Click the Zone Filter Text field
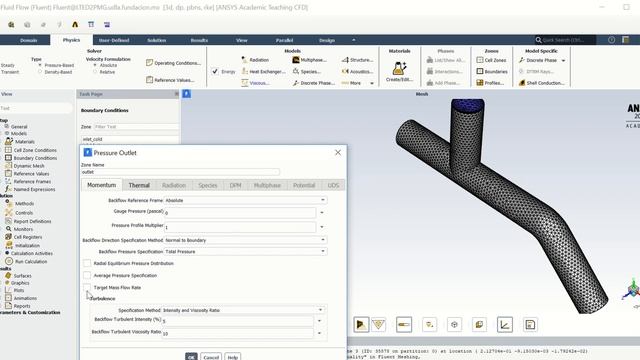Image resolution: width=640 pixels, height=360 pixels. click(x=136, y=127)
